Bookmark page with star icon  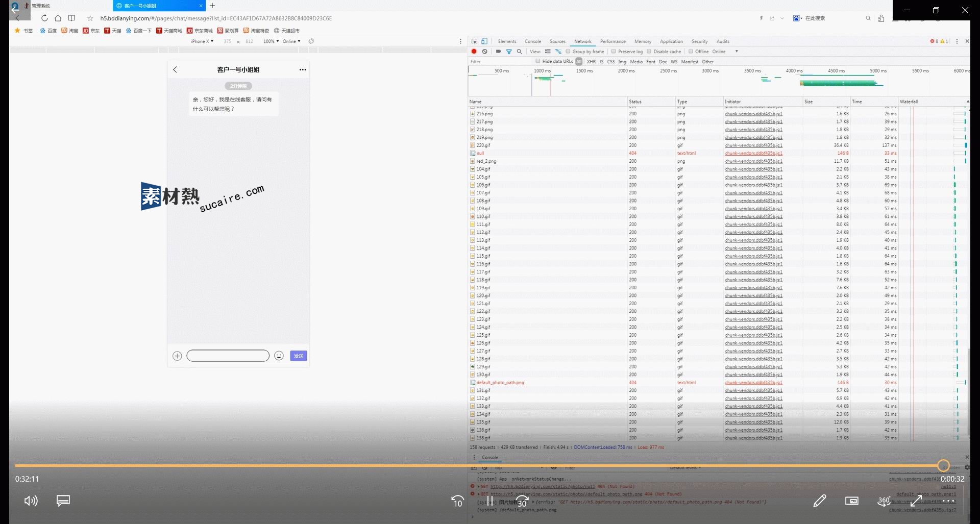[90, 18]
